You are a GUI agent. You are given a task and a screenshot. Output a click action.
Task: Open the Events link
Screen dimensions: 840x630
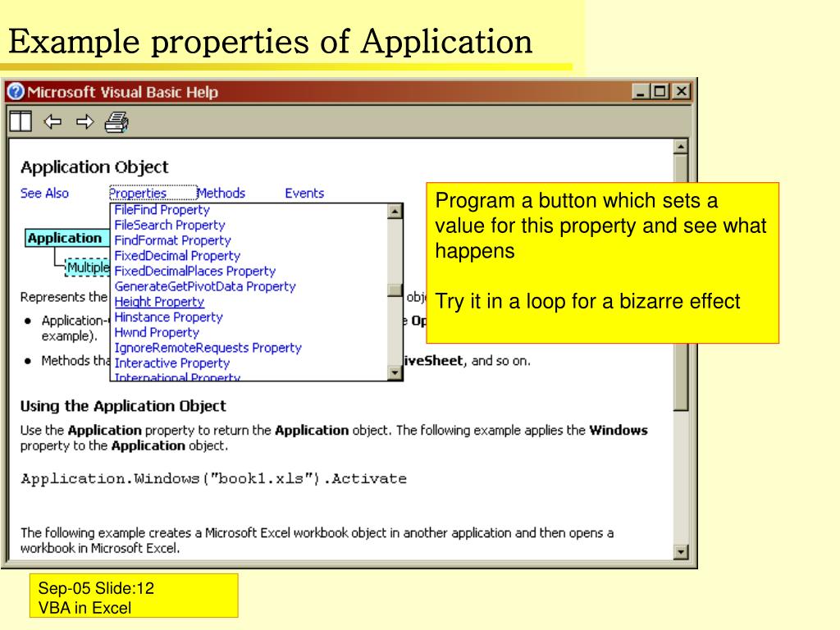pos(304,193)
